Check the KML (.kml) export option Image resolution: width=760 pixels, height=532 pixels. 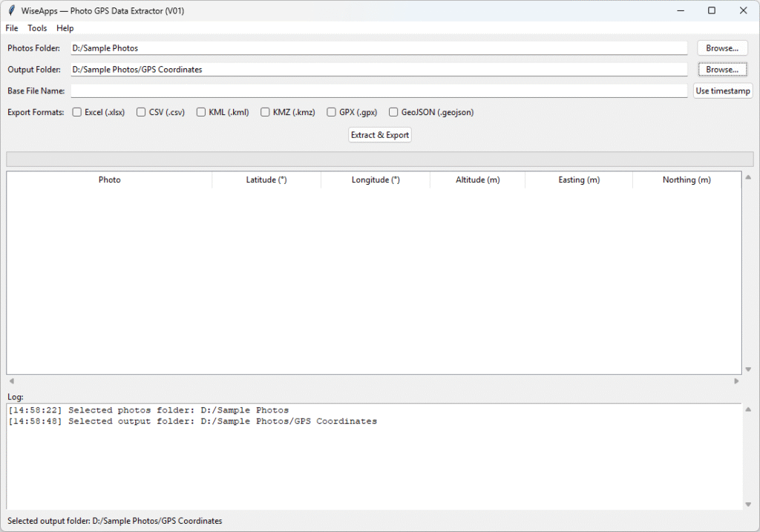click(x=201, y=113)
